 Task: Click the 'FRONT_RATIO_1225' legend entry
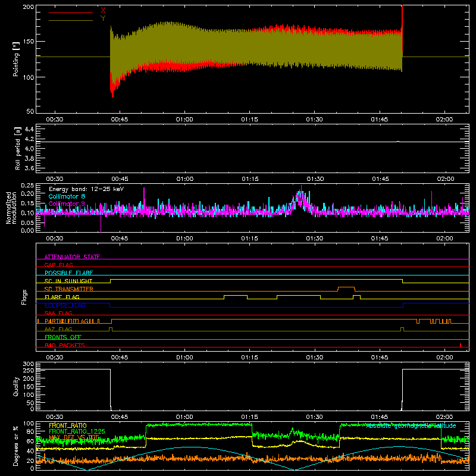[x=77, y=431]
